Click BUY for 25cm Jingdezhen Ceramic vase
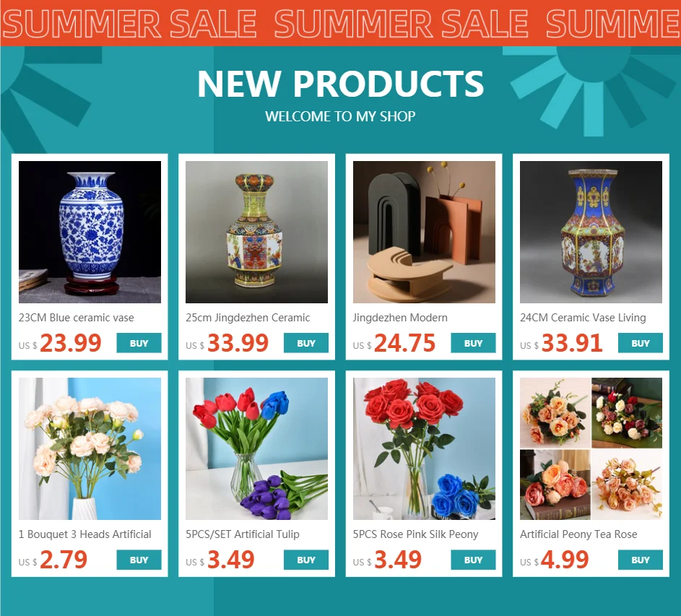This screenshot has width=681, height=616. coord(306,343)
